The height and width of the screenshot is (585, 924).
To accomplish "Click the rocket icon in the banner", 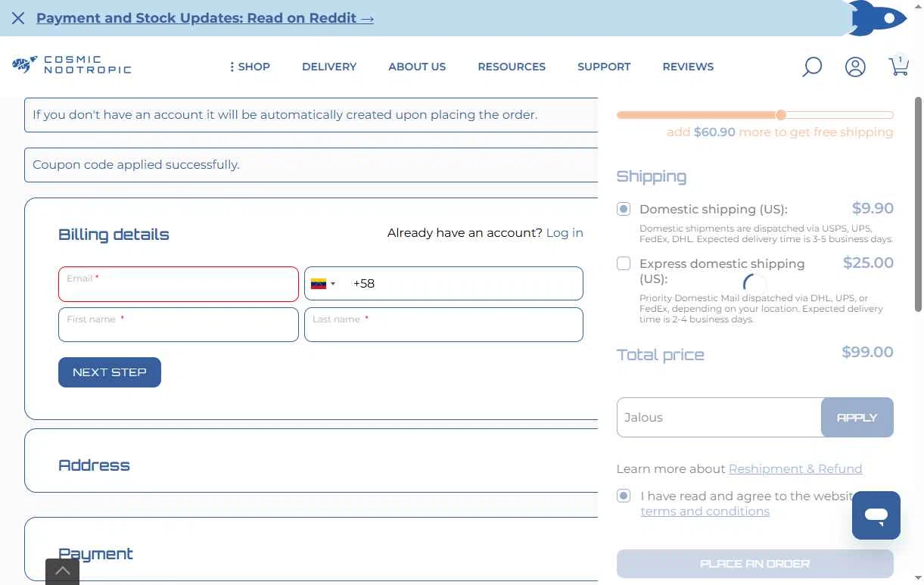I will 878,18.
